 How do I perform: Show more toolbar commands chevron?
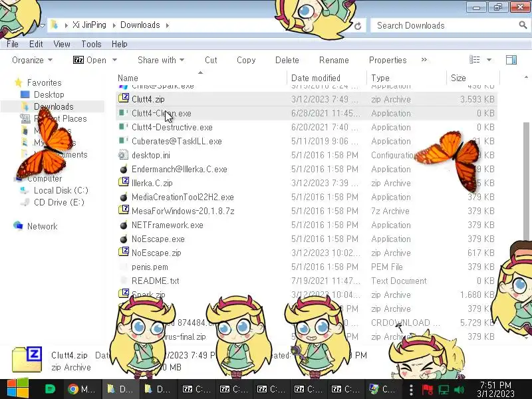pos(424,60)
